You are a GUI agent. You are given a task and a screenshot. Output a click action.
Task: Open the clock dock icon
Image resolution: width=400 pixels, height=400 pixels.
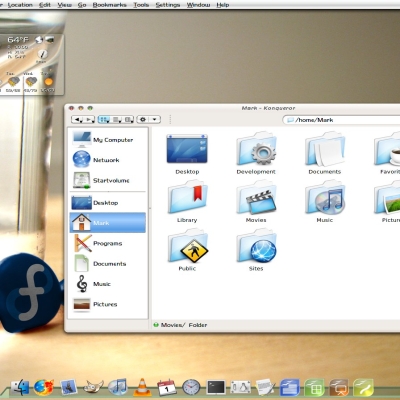[191, 388]
